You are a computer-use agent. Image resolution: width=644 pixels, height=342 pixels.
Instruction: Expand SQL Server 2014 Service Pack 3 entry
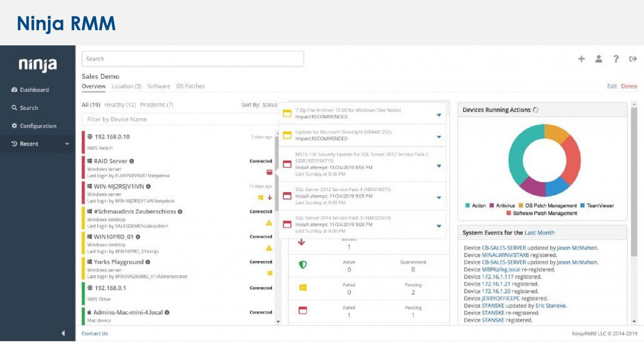439,226
